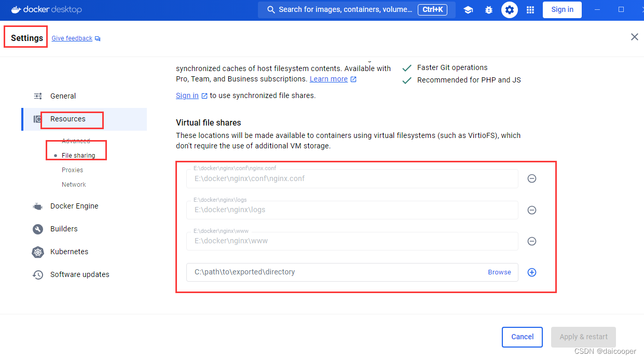Click the Resources sidebar icon

click(37, 119)
